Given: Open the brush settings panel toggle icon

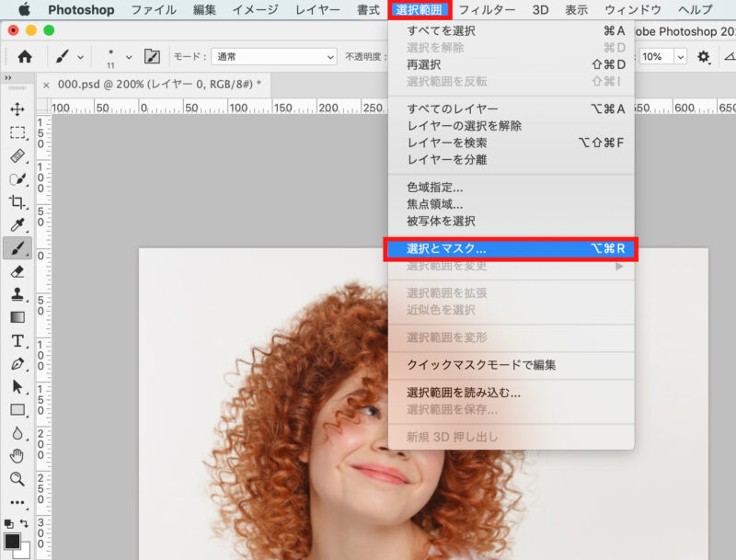Looking at the screenshot, I should (152, 57).
